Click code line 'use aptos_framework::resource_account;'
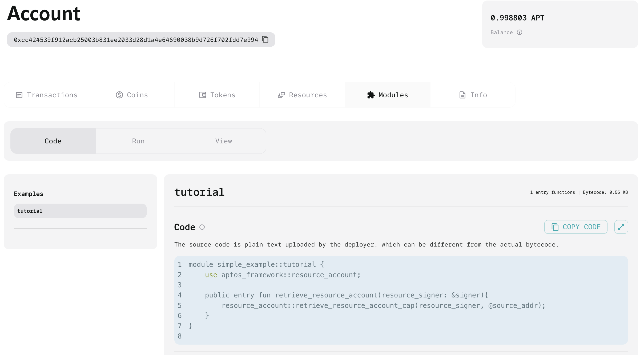The width and height of the screenshot is (644, 355). (283, 275)
